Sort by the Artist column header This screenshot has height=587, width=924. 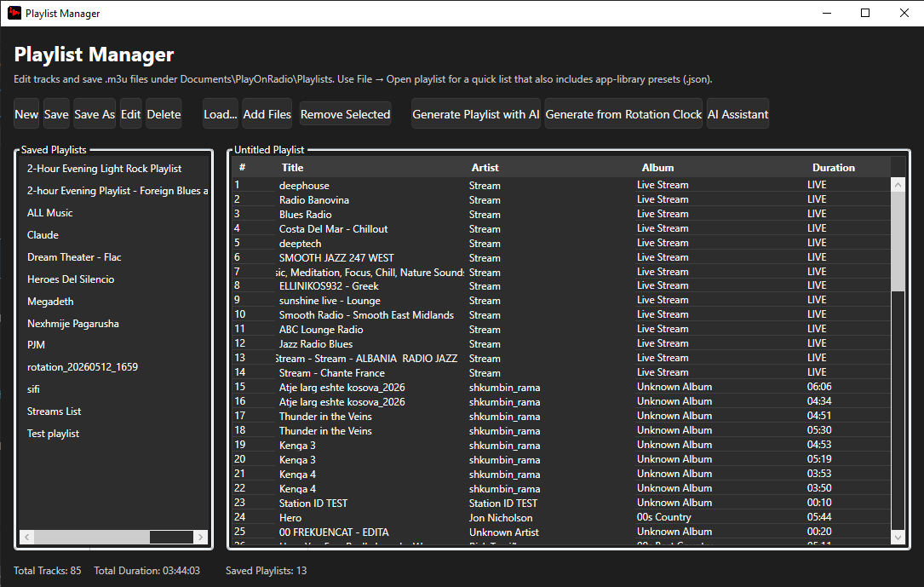tap(485, 167)
